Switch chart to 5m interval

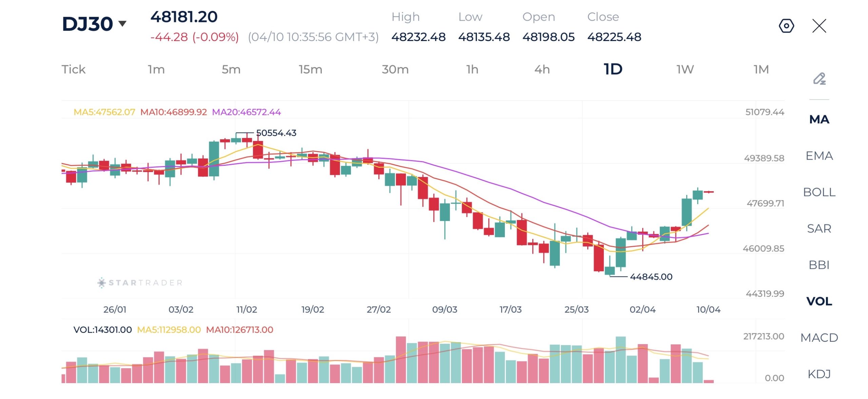[x=231, y=69]
